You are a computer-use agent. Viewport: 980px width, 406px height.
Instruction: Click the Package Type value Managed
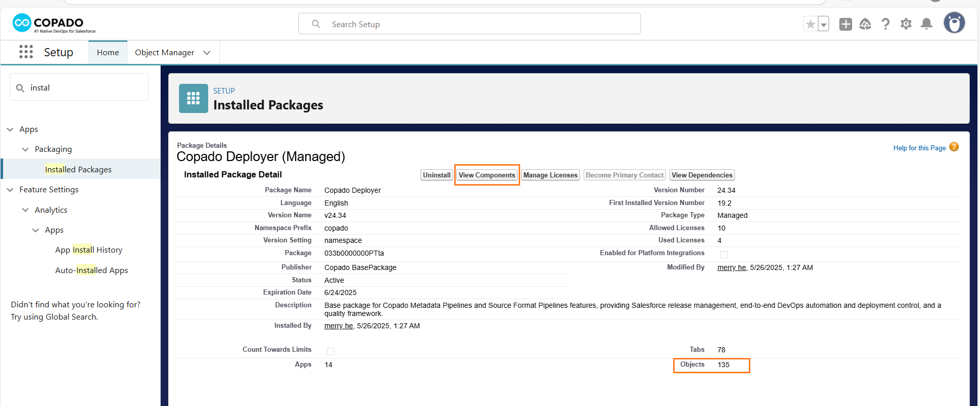click(732, 215)
